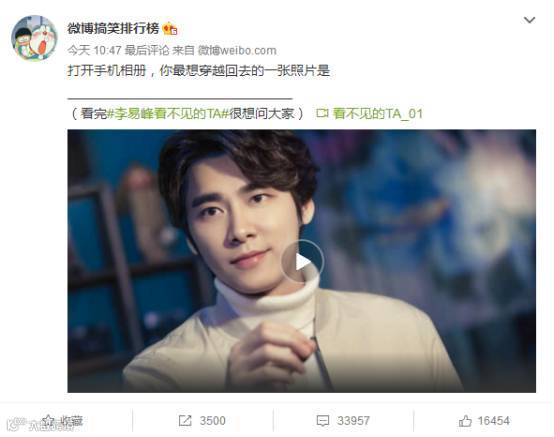This screenshot has width=554, height=437.
Task: Click the like count 16454
Action: coord(494,421)
